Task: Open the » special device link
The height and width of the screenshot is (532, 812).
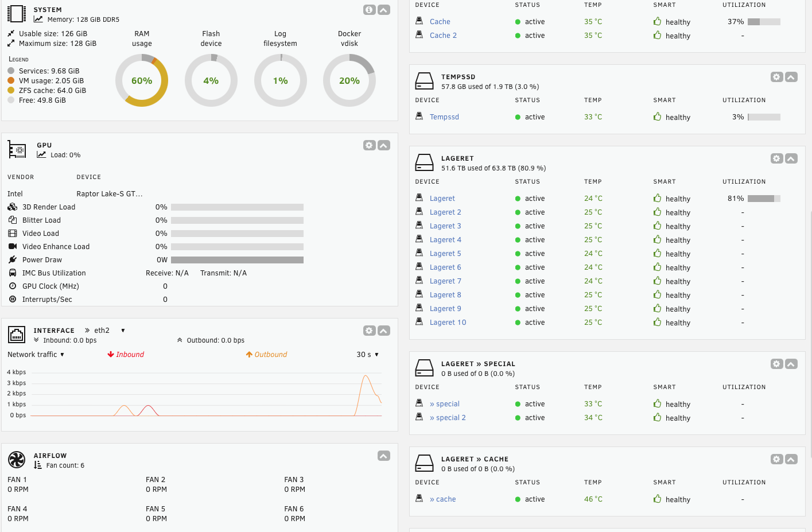Action: point(445,404)
